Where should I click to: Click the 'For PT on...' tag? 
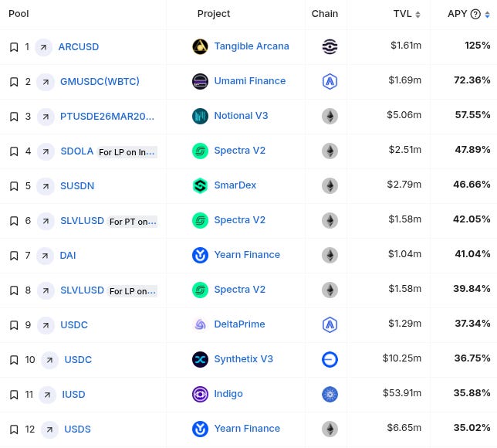click(x=133, y=222)
